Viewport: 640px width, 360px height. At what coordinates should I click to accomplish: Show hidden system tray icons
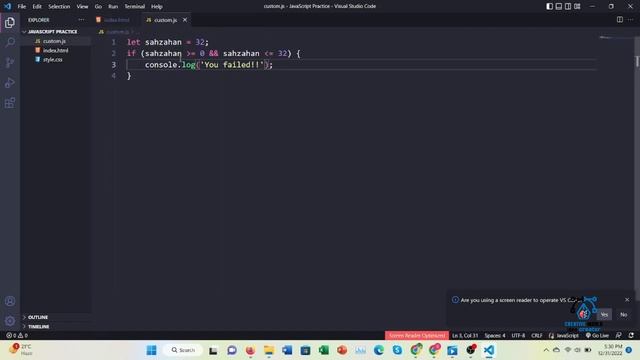coord(546,350)
